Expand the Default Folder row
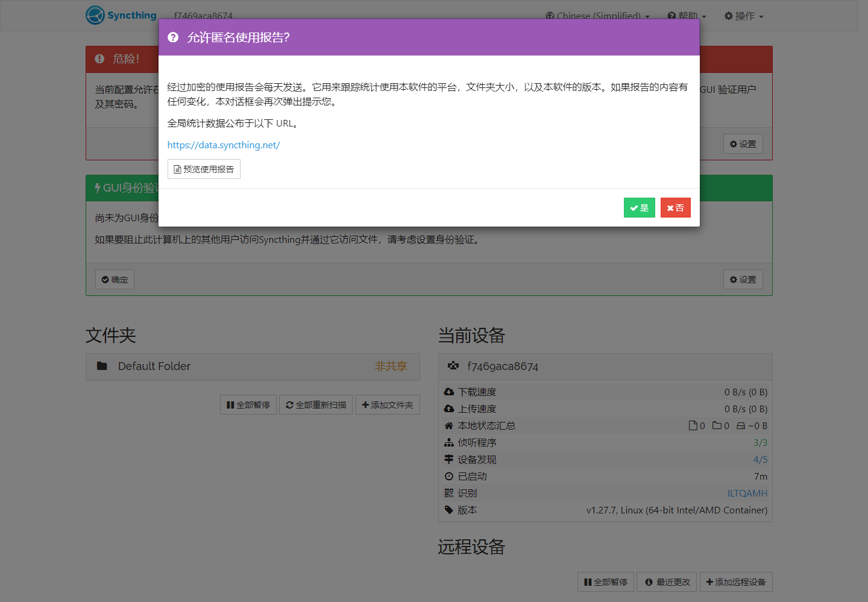 253,366
